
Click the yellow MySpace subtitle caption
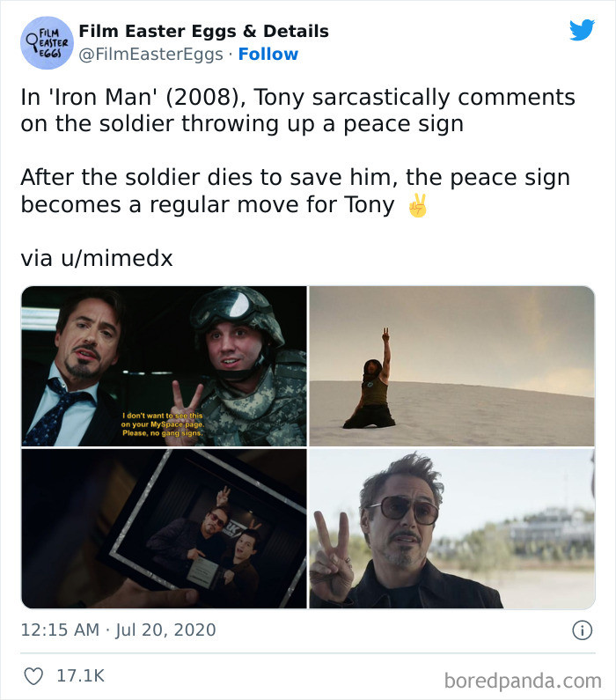pyautogui.click(x=163, y=424)
